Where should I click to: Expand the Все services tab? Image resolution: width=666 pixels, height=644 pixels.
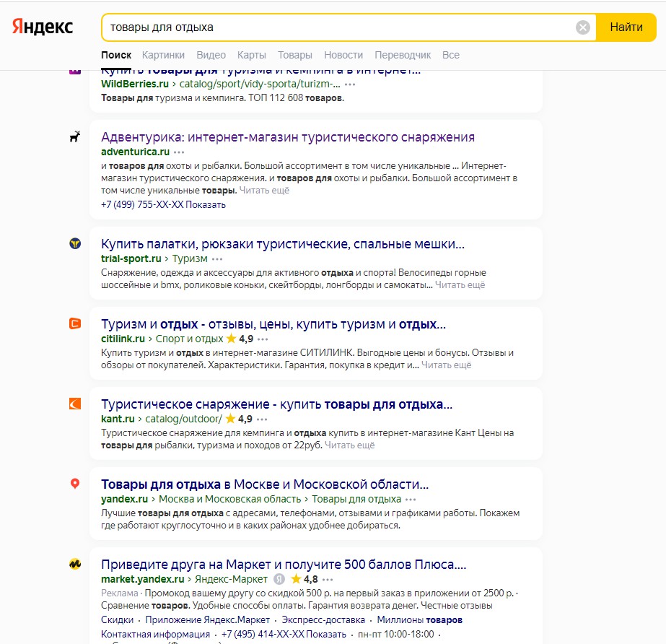tap(451, 55)
